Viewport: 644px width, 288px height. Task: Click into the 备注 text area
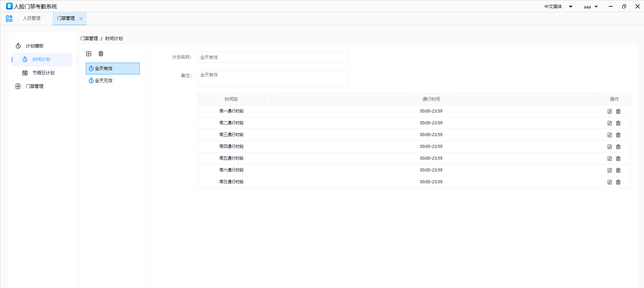(273, 78)
